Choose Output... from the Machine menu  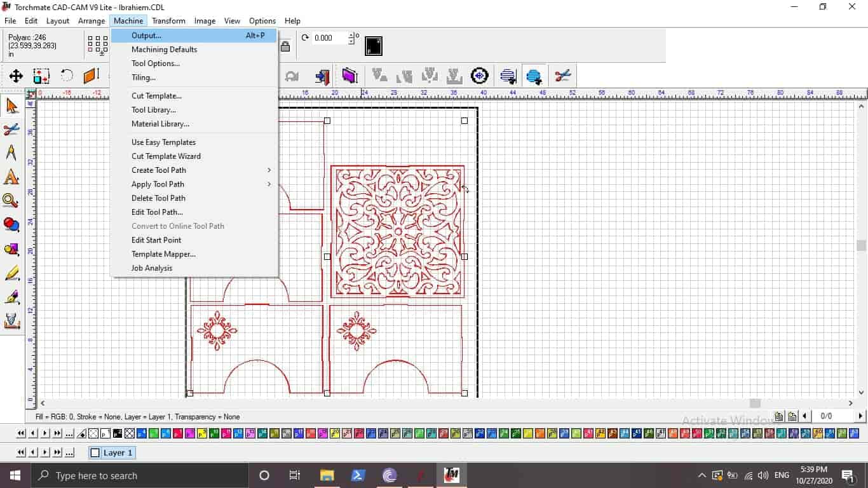[x=194, y=36]
